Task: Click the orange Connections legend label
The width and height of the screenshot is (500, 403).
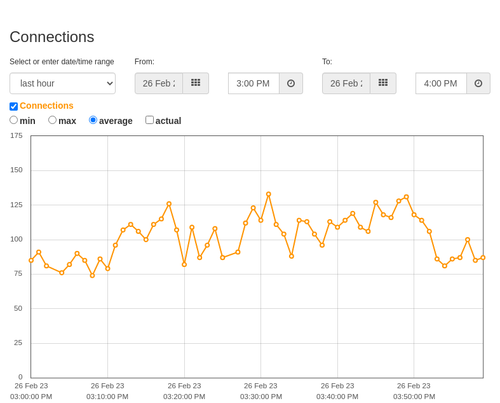Action: click(x=46, y=106)
